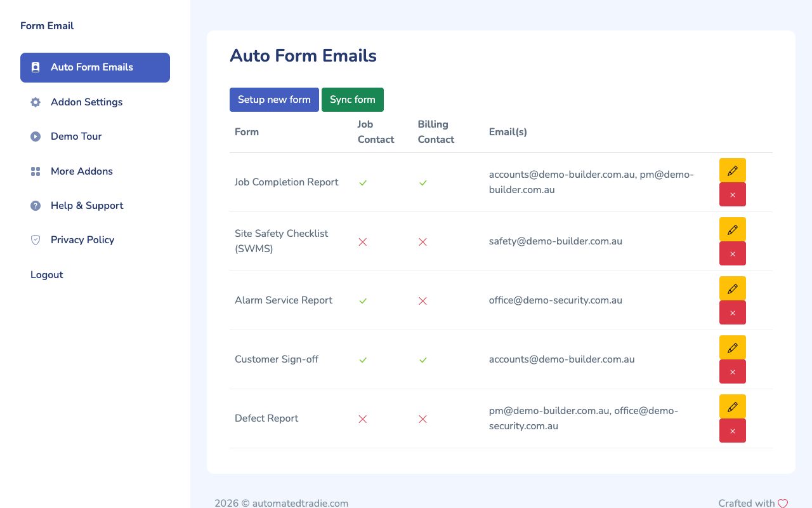Click the Help & Support question-mark icon
Viewport: 812px width, 508px height.
pos(36,206)
